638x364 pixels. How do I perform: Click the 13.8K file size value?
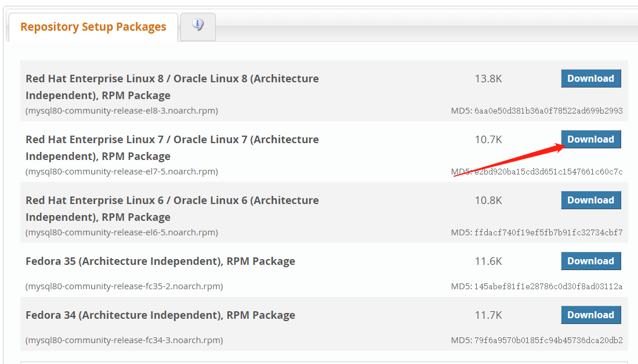coord(488,78)
